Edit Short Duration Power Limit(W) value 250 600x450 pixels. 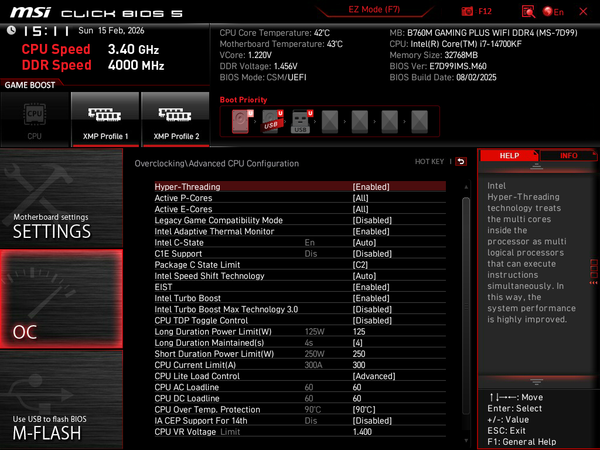click(x=300, y=354)
